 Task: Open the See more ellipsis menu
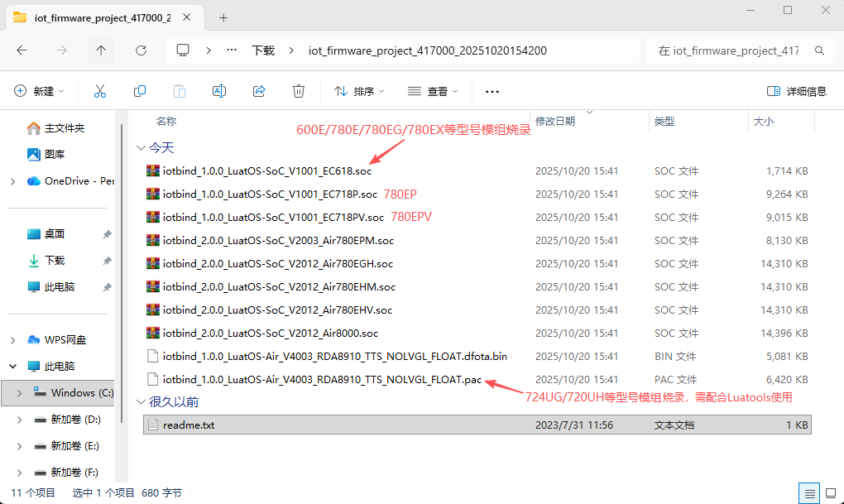coord(492,91)
